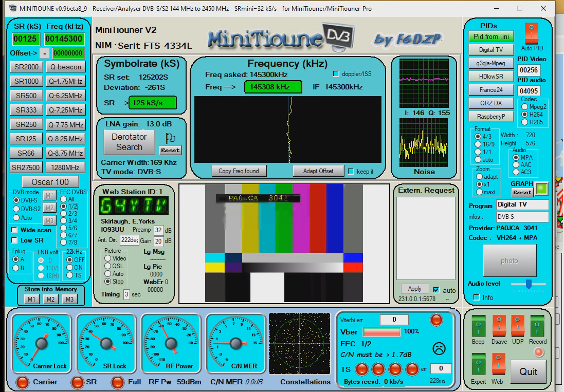Click the Noise spectrum graph
564x392 pixels.
point(424,143)
